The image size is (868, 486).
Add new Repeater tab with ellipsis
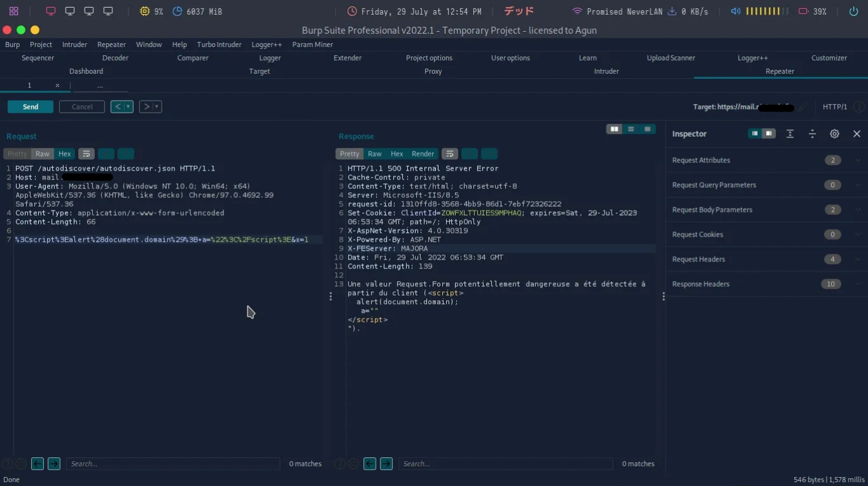coord(100,85)
